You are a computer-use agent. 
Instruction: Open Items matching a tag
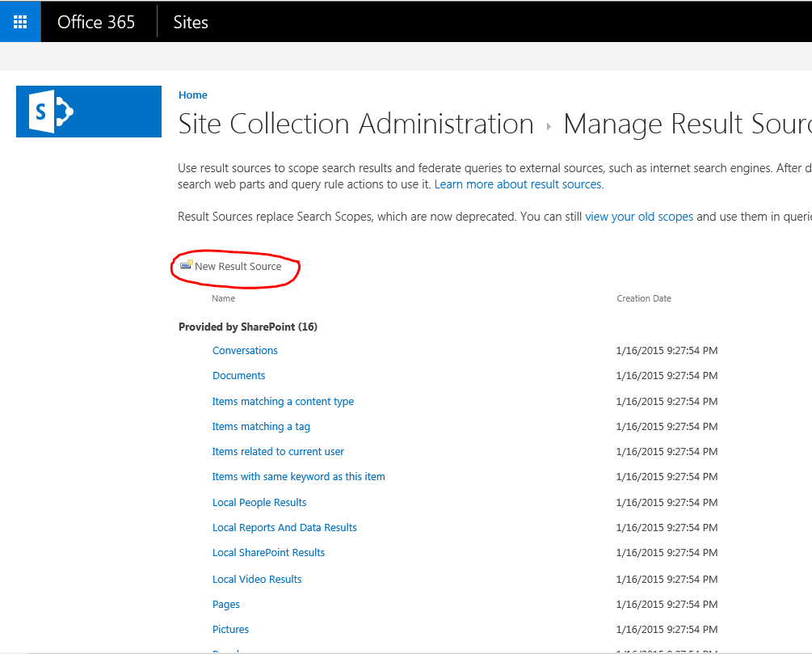[261, 427]
